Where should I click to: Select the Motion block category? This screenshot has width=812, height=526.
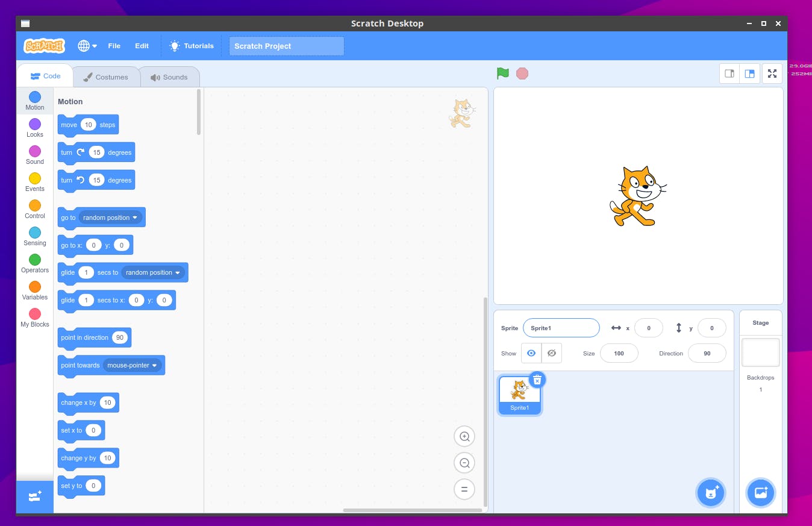pos(35,101)
